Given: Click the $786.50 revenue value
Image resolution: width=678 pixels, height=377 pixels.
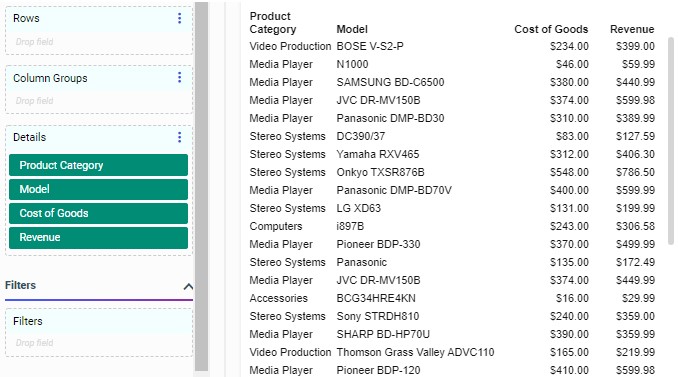Looking at the screenshot, I should [x=635, y=173].
